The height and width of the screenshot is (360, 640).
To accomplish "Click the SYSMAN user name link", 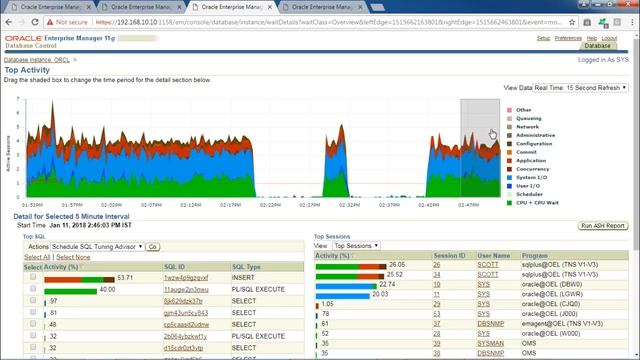I will click(x=491, y=343).
